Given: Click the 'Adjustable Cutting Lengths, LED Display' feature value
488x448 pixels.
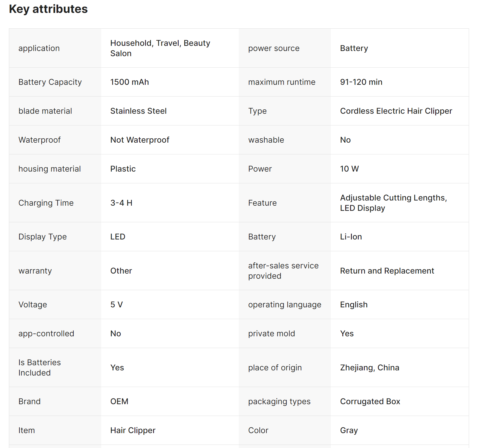Looking at the screenshot, I should tap(393, 203).
